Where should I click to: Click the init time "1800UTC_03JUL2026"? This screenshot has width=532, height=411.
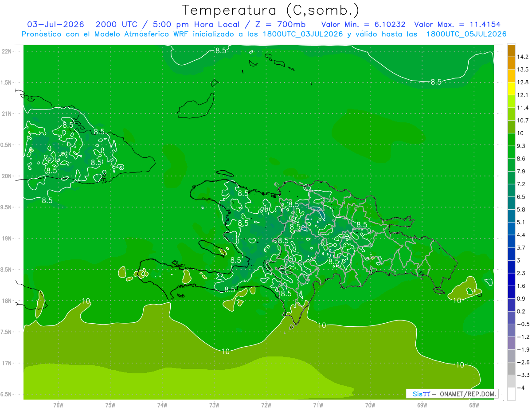pyautogui.click(x=303, y=34)
